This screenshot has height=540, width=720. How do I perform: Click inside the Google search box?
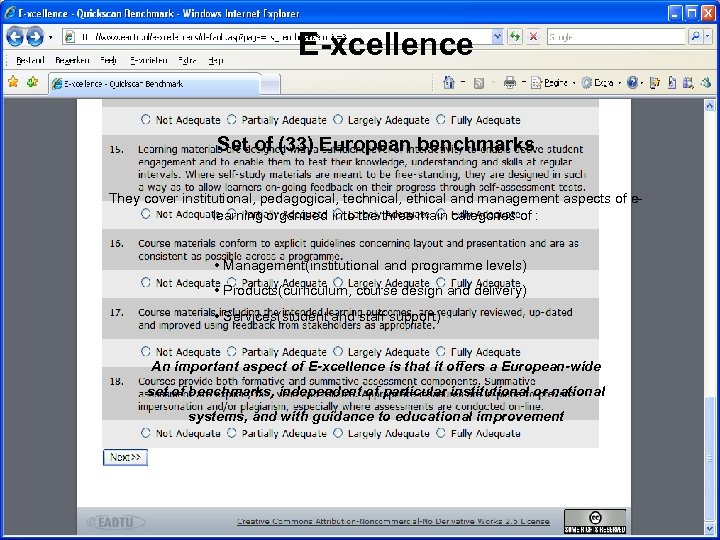click(616, 37)
